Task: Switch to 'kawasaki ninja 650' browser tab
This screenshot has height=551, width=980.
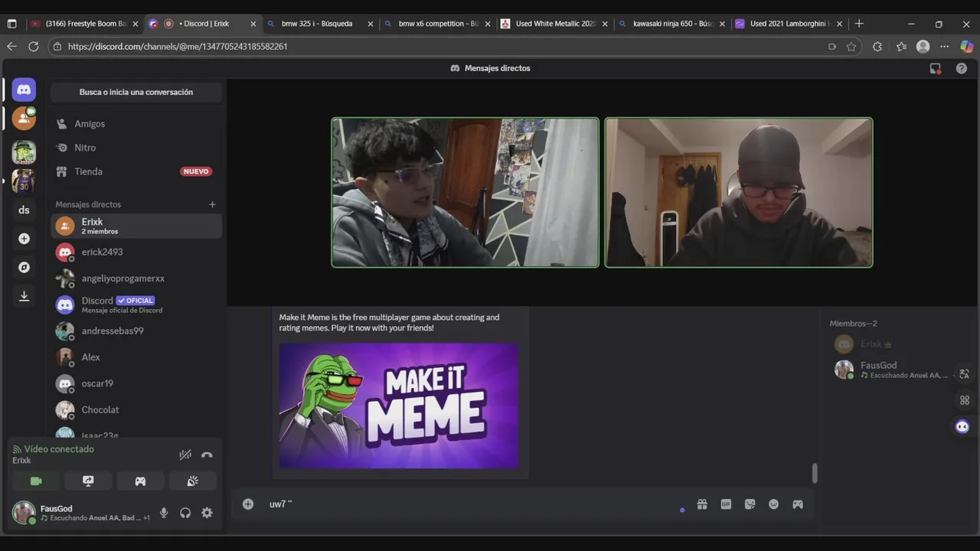Action: (671, 24)
